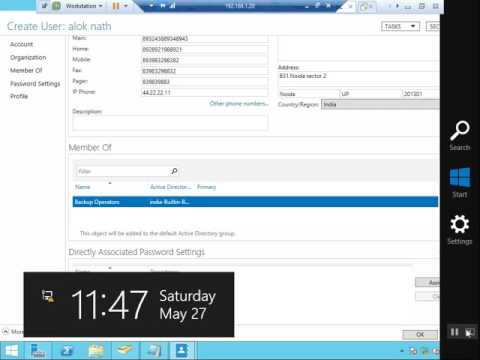Click the pause icon below the charms bar
Image resolution: width=480 pixels, height=360 pixels.
(454, 332)
